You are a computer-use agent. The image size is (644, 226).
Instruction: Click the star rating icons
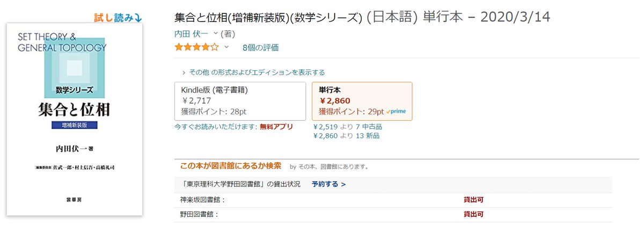tap(196, 47)
